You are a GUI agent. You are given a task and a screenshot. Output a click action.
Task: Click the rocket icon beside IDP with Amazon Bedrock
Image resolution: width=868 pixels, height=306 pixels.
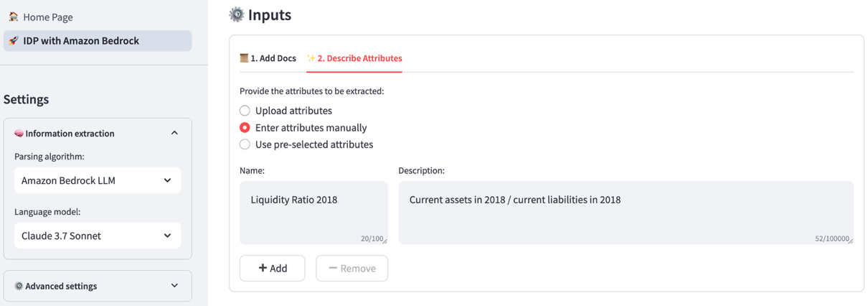pyautogui.click(x=14, y=41)
